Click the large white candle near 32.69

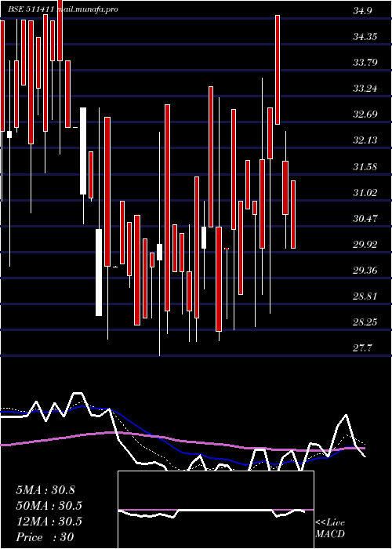point(83,151)
